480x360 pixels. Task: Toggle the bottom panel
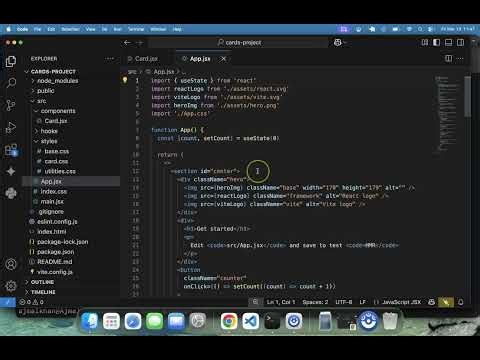(448, 42)
